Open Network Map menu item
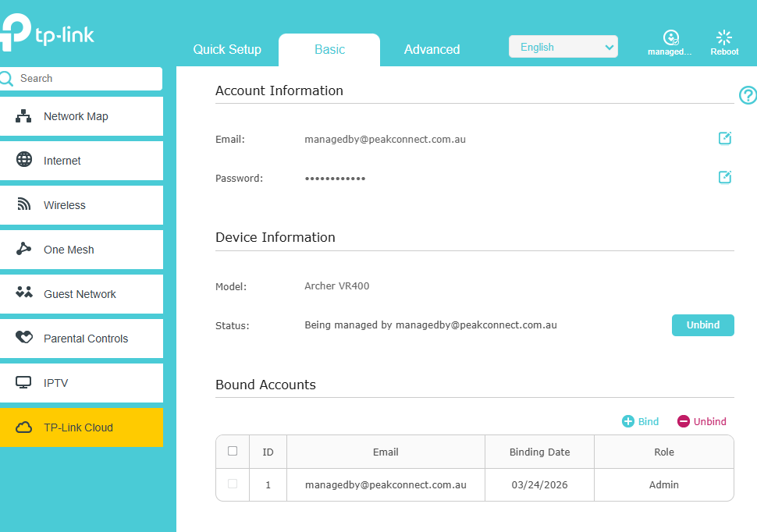The width and height of the screenshot is (757, 532). 81,116
